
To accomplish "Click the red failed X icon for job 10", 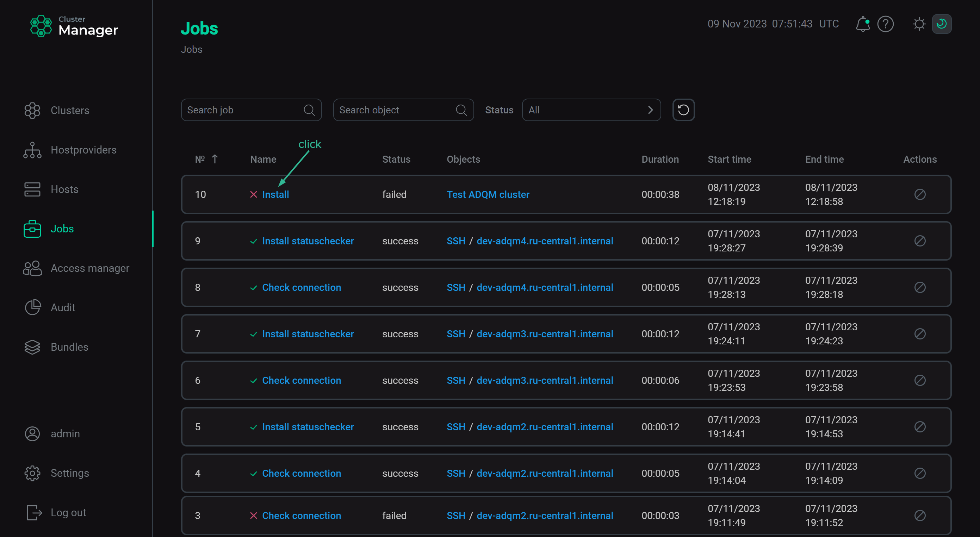I will click(253, 194).
